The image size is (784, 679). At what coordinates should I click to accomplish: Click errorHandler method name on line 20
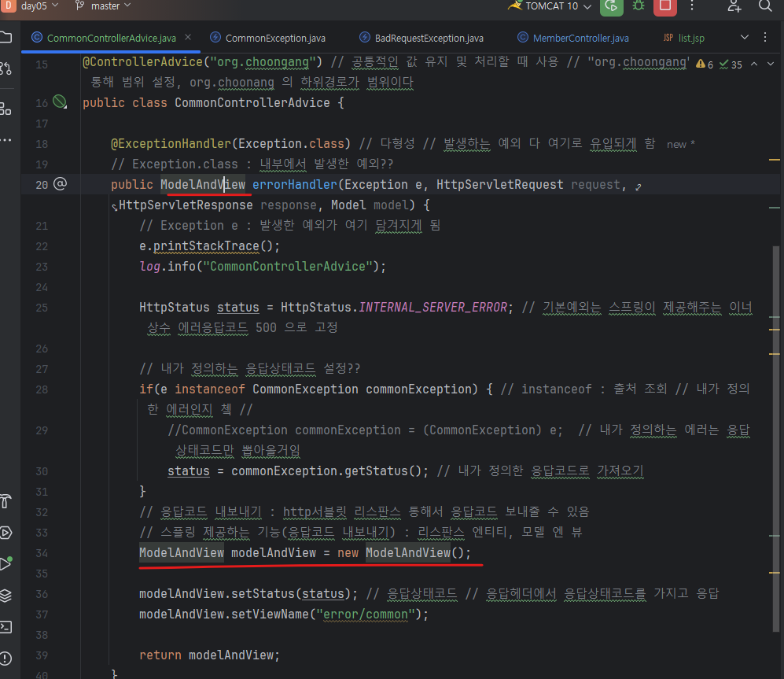[x=295, y=185]
